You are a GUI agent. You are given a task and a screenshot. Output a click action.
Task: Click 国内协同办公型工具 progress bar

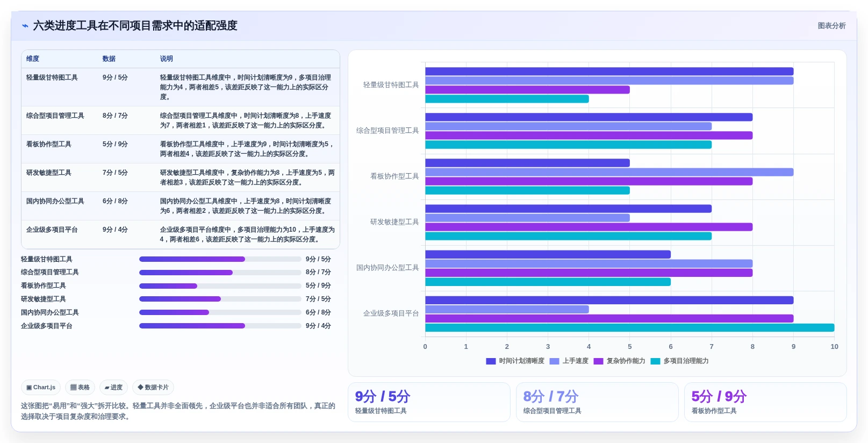click(x=220, y=312)
